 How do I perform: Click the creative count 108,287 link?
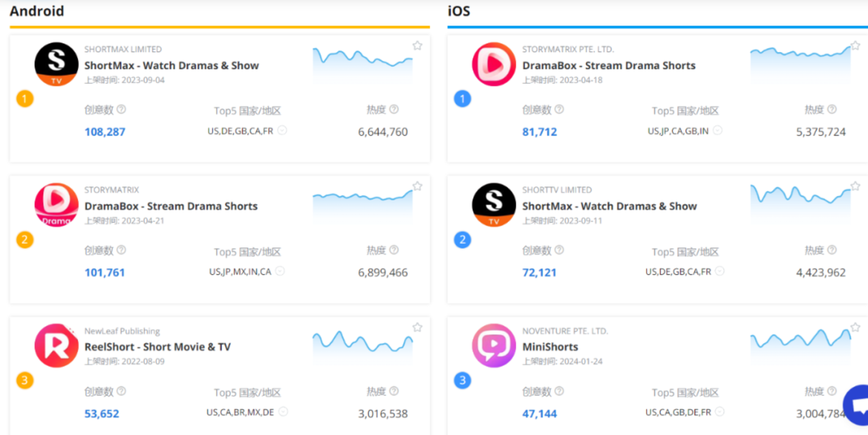105,132
